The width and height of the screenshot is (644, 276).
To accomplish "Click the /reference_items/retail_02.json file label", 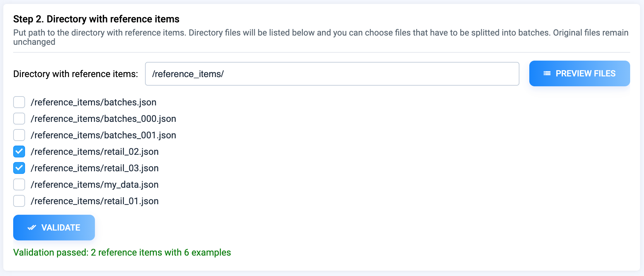I will pos(95,152).
